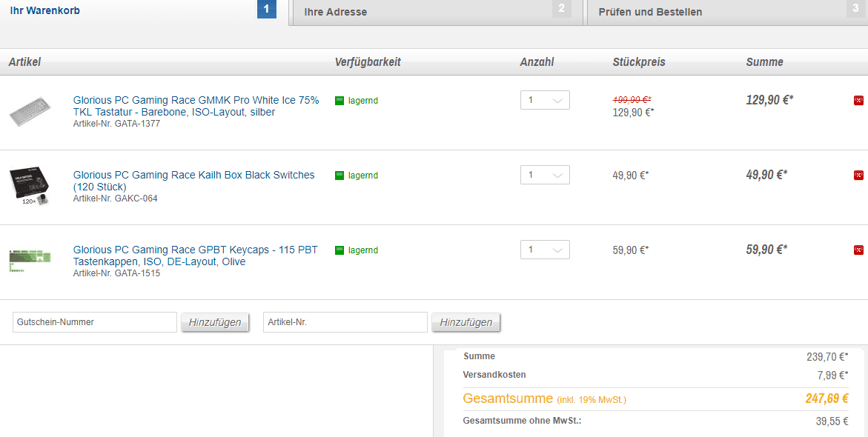
Task: Click Artikel-Nr. GAKC-064 text
Action: coord(115,198)
